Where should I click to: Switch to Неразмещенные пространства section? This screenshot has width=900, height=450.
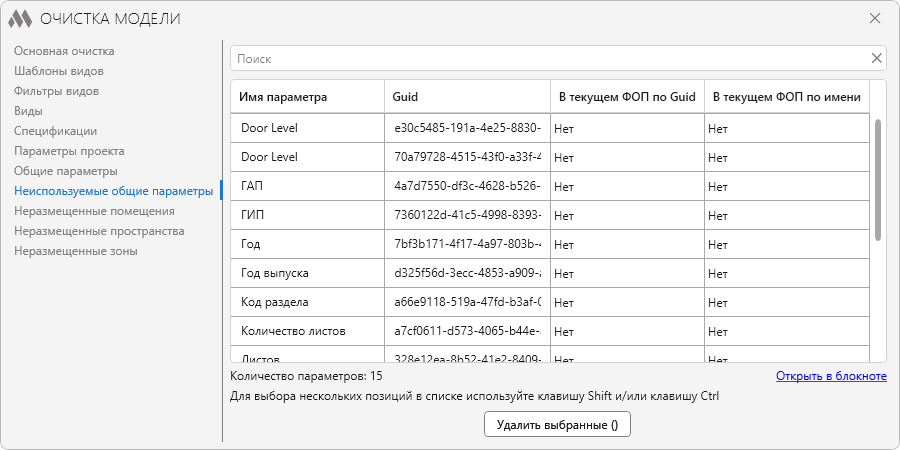(99, 231)
